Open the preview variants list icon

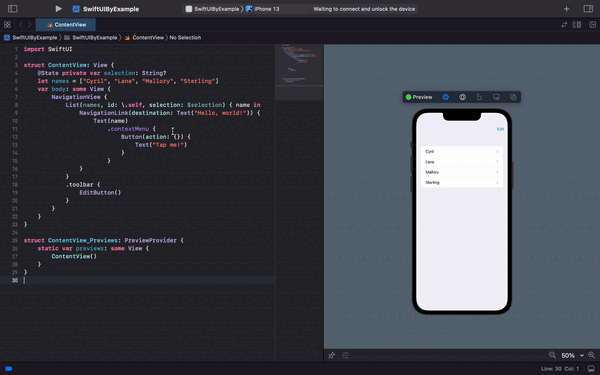(346, 355)
